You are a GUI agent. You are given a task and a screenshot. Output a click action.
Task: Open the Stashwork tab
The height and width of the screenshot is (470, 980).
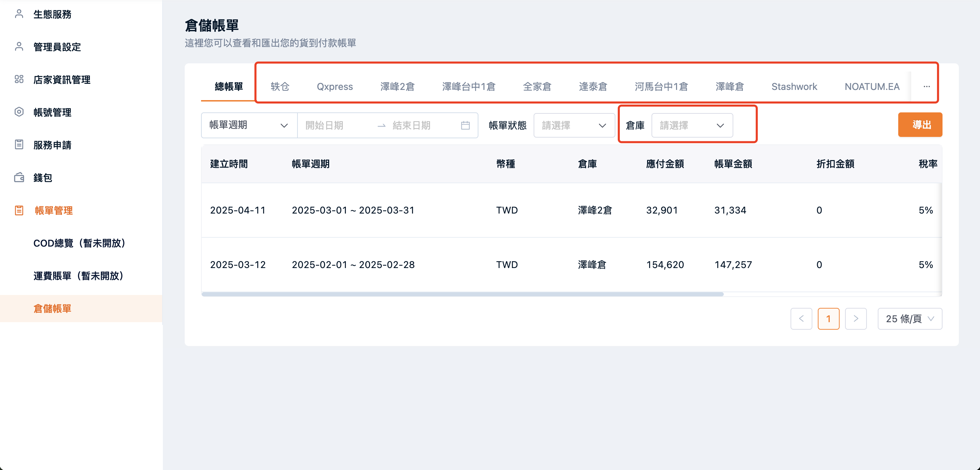click(794, 87)
